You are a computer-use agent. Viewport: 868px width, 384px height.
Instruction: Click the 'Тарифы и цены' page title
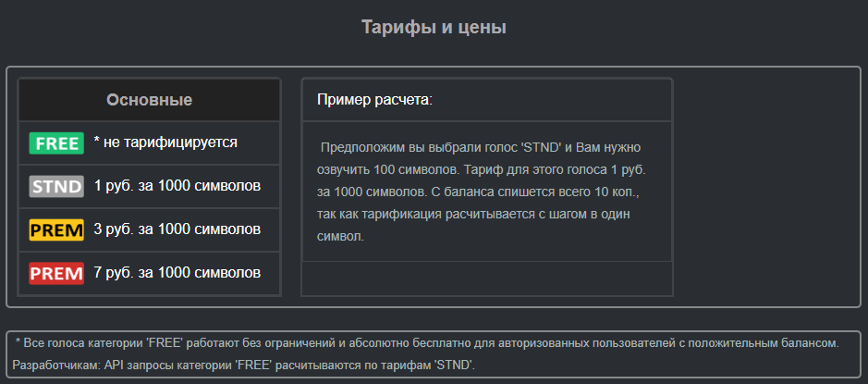click(x=434, y=28)
